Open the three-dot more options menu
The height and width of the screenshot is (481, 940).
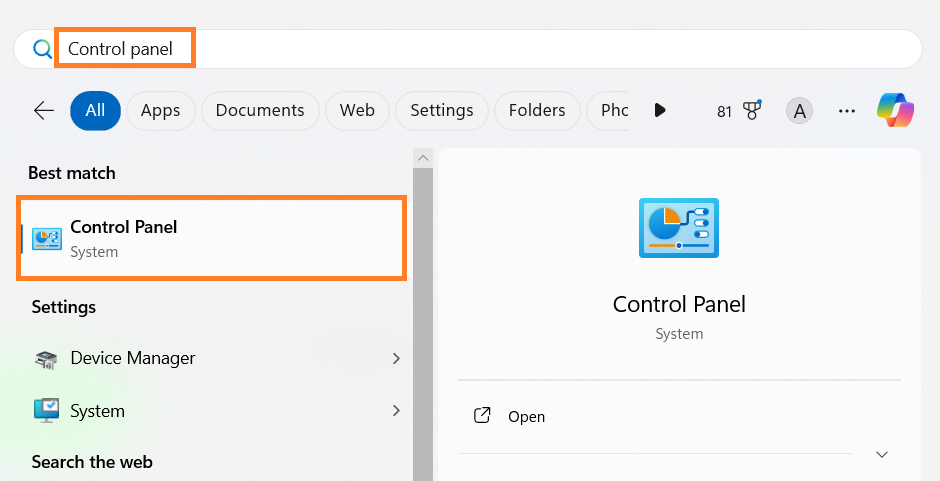(847, 111)
